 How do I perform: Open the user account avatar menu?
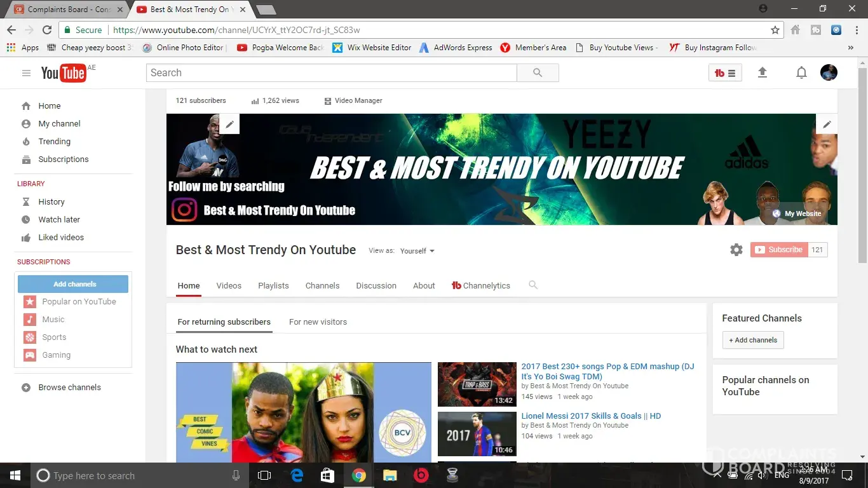[x=829, y=73]
